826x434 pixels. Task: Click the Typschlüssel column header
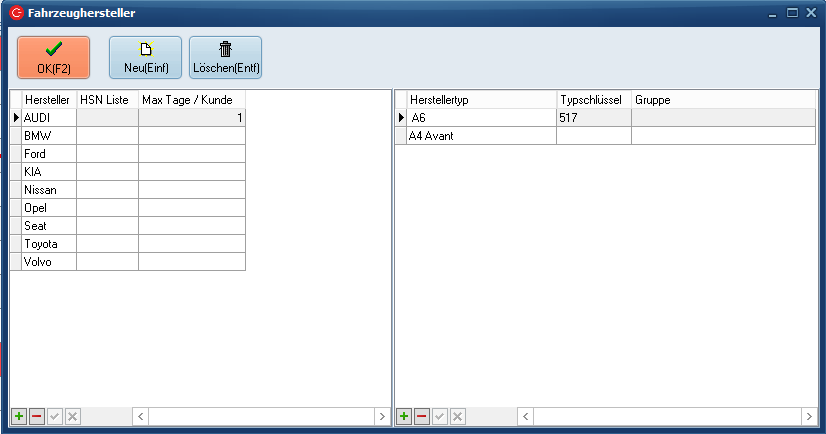[593, 100]
